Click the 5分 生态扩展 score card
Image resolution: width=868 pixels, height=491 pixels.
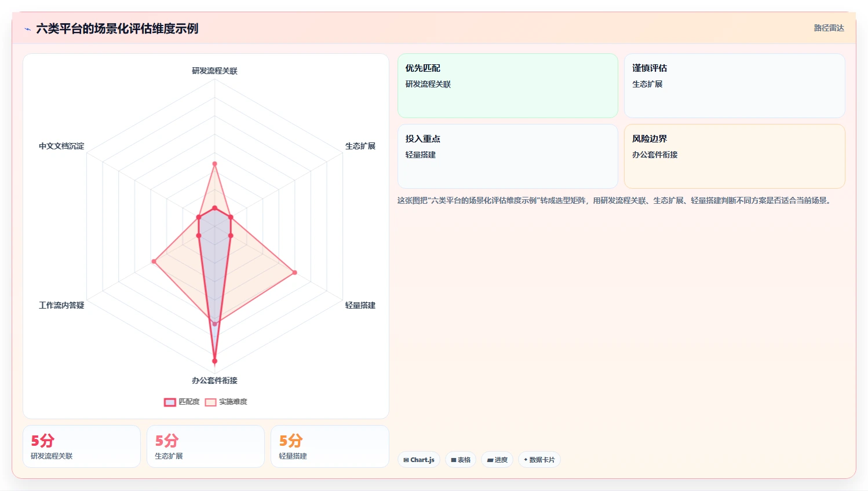point(206,446)
